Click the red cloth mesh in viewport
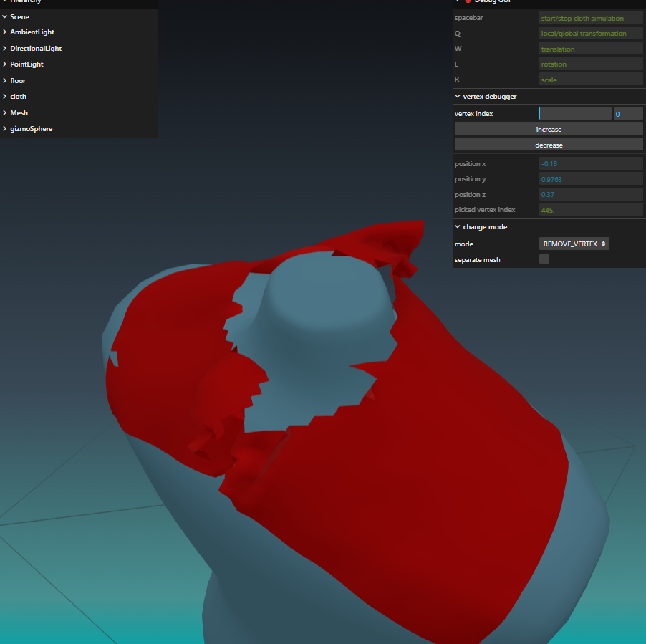This screenshot has height=644, width=646. coord(412,474)
